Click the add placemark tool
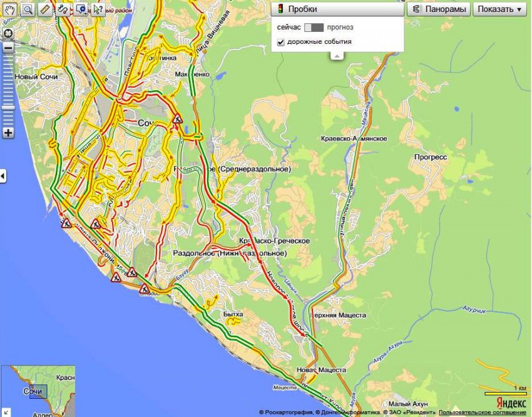This screenshot has height=417, width=532. click(81, 9)
